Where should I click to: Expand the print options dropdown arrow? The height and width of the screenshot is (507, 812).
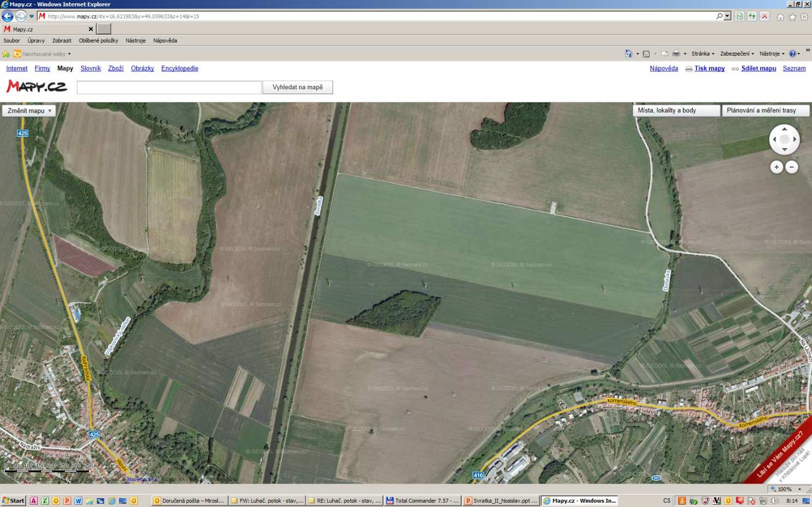(x=685, y=54)
